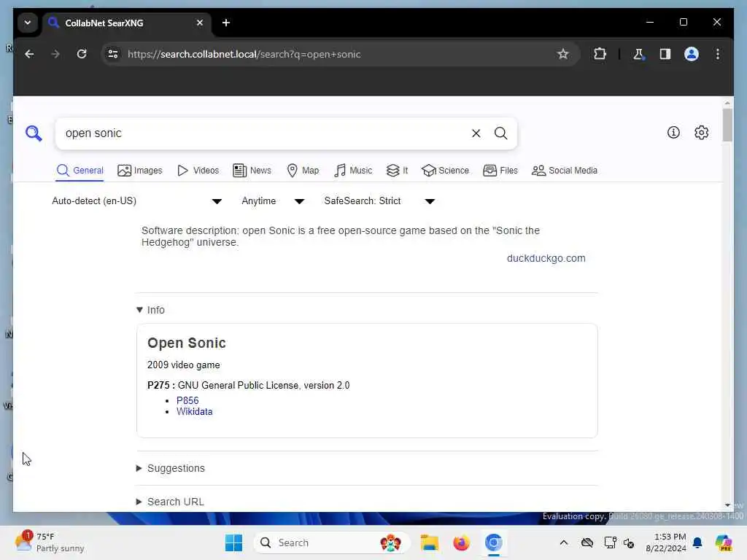Switch to the News category
This screenshot has height=560, width=747.
pos(252,171)
